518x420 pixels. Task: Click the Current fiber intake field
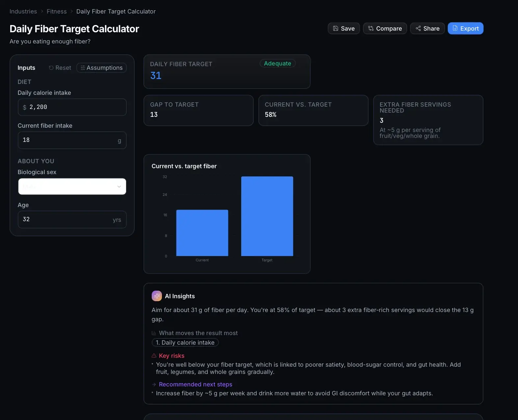(72, 140)
